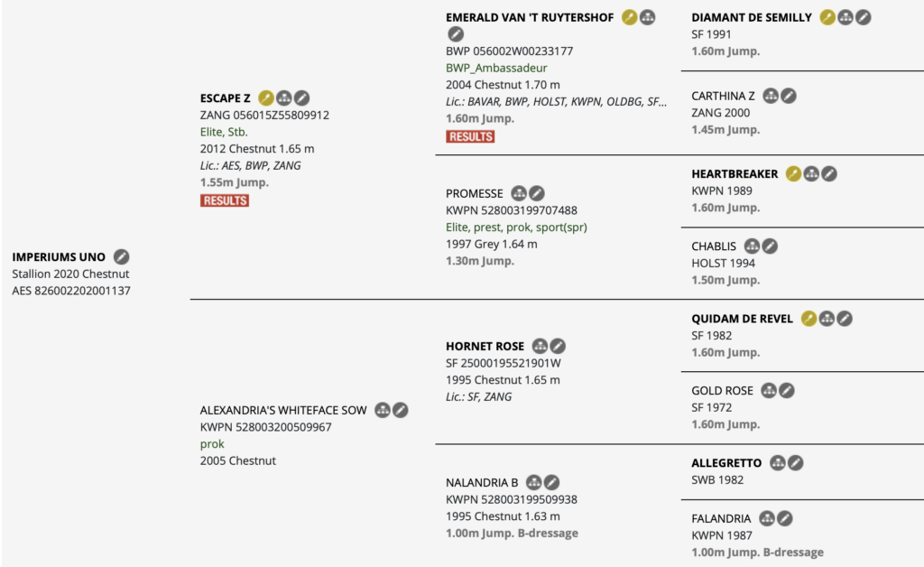Open RESULTS for Emerald van 't Ruytershof
Viewport: 924px width, 567px height.
click(470, 136)
